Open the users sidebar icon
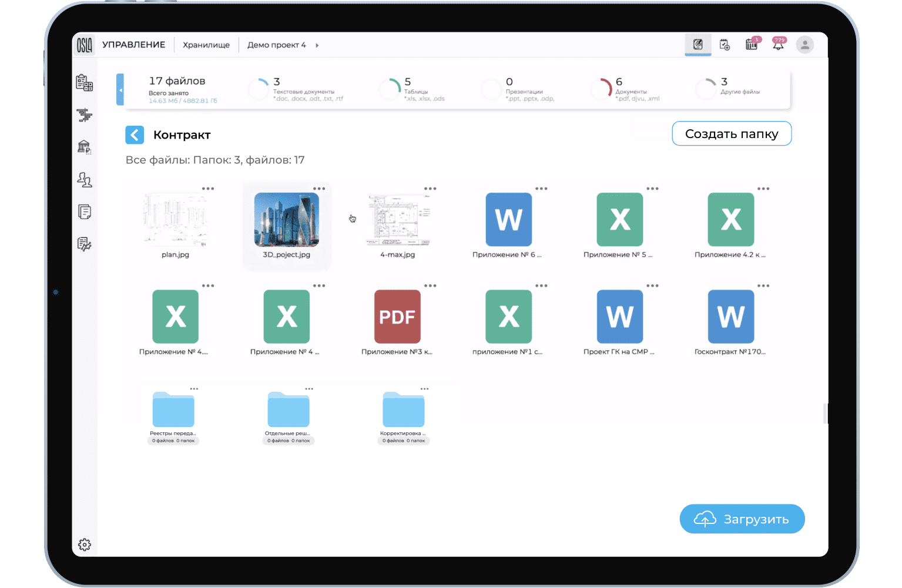Image resolution: width=902 pixels, height=588 pixels. point(85,180)
